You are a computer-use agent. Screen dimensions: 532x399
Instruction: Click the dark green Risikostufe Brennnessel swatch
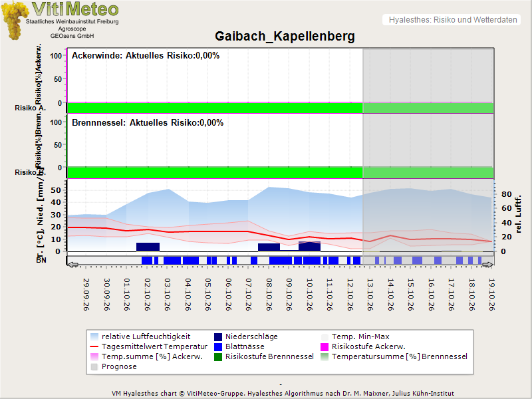point(218,356)
